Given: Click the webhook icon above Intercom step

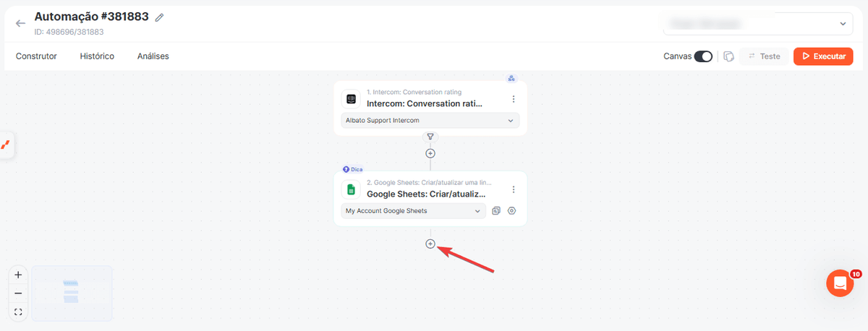Looking at the screenshot, I should coord(512,78).
